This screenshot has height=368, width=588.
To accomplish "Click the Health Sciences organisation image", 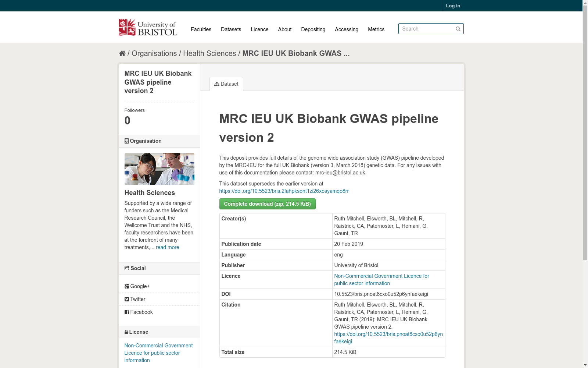I will 159,169.
